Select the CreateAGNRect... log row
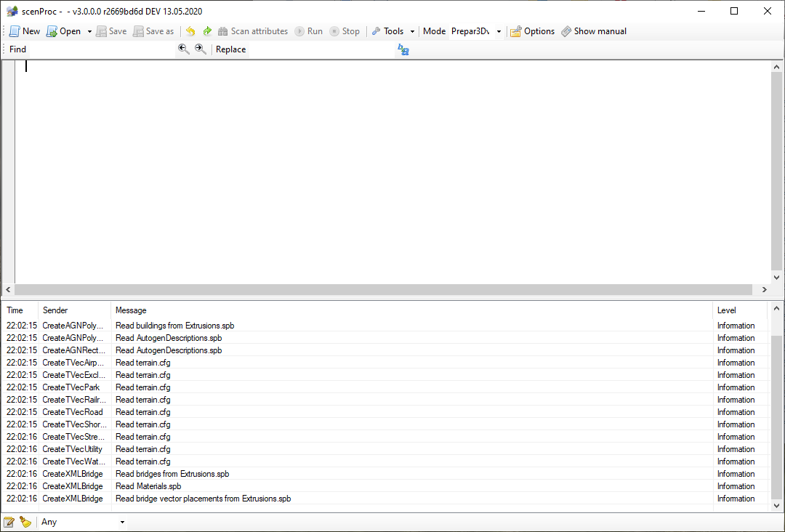Image resolution: width=785 pixels, height=532 pixels. (x=385, y=350)
